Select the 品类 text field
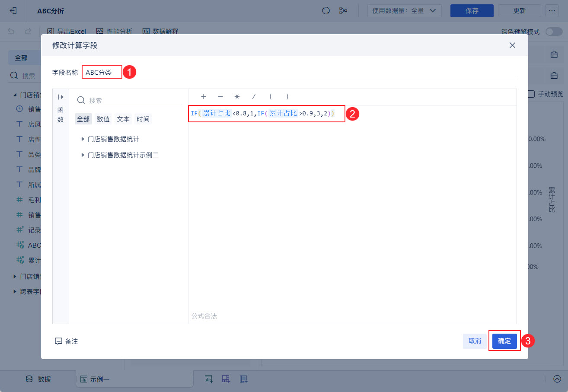This screenshot has height=392, width=568. click(x=28, y=154)
